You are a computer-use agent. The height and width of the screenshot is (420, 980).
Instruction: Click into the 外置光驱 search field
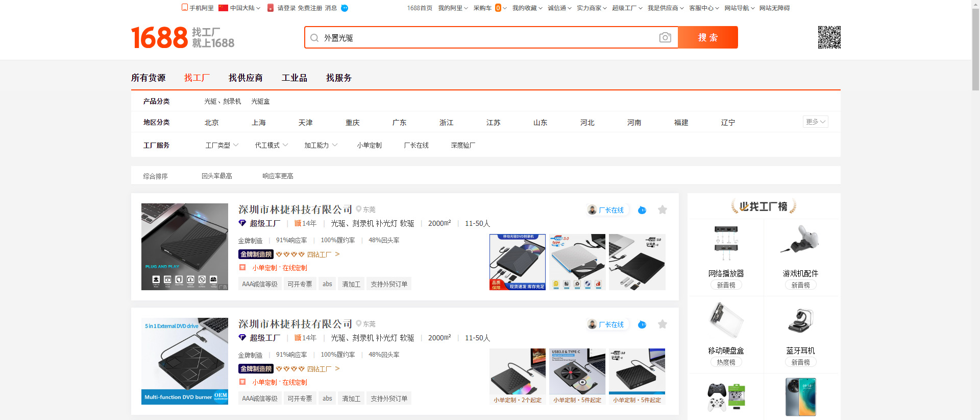point(490,37)
